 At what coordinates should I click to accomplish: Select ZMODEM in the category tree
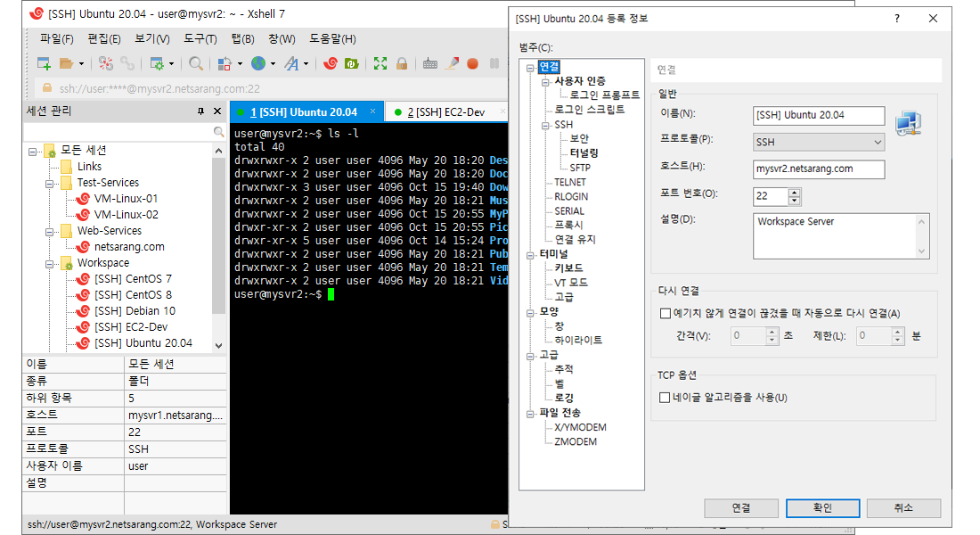coord(576,441)
